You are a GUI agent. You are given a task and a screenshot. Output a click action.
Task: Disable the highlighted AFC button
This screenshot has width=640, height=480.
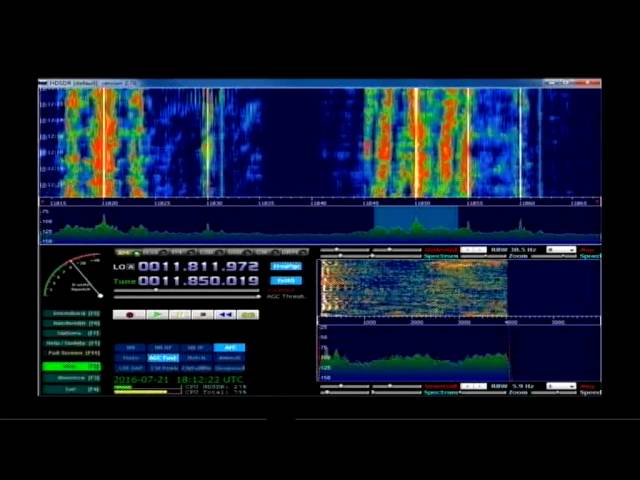click(229, 348)
